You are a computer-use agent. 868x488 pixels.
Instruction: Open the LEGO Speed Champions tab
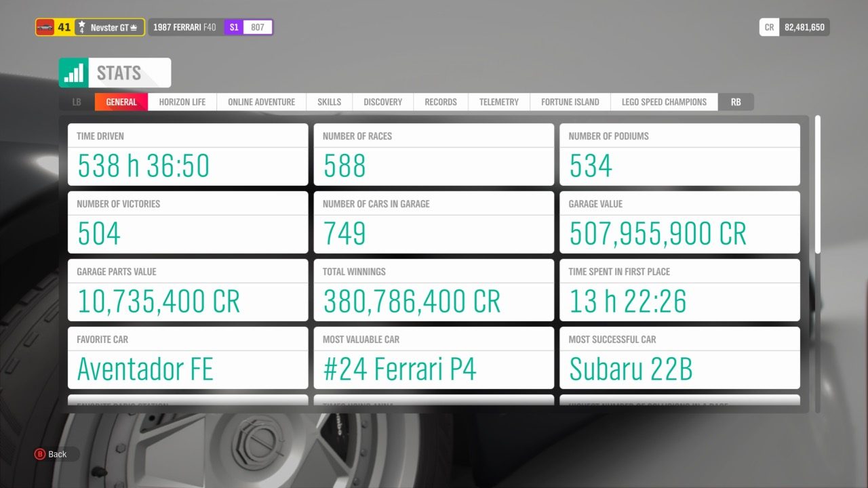664,102
